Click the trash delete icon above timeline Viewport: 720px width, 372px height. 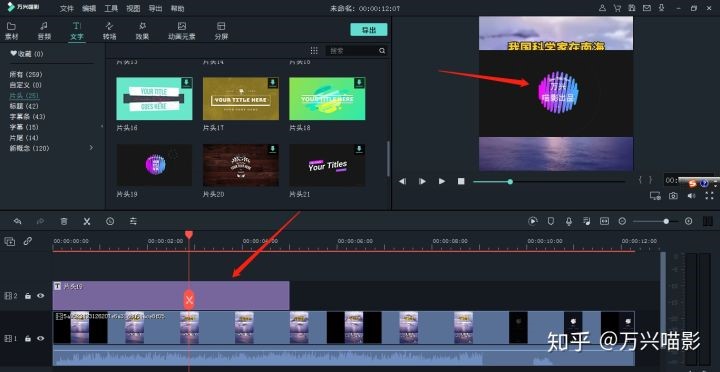click(64, 221)
